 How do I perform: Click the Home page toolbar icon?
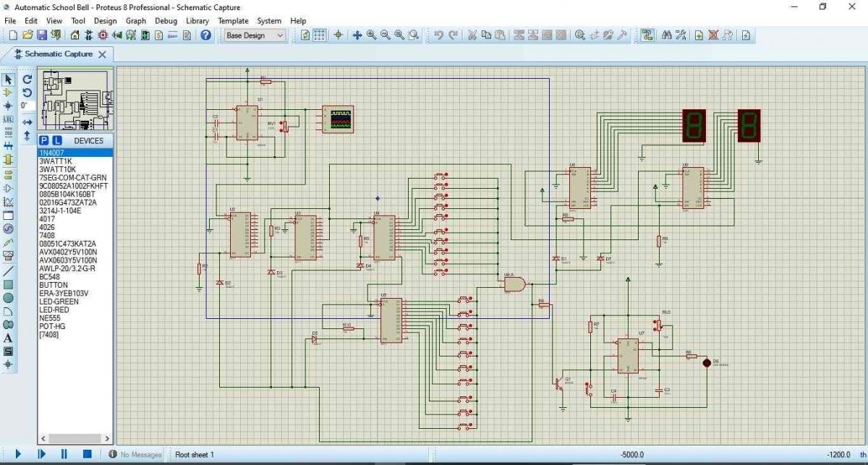tap(75, 35)
